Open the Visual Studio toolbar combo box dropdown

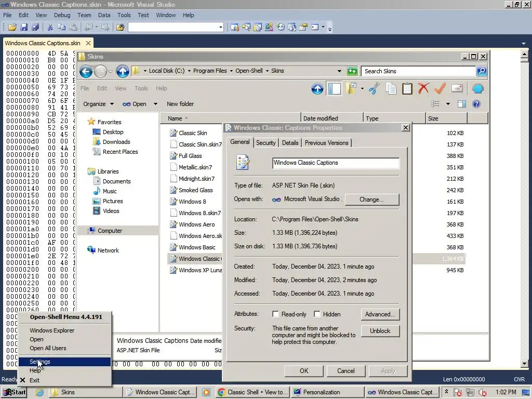tap(220, 27)
